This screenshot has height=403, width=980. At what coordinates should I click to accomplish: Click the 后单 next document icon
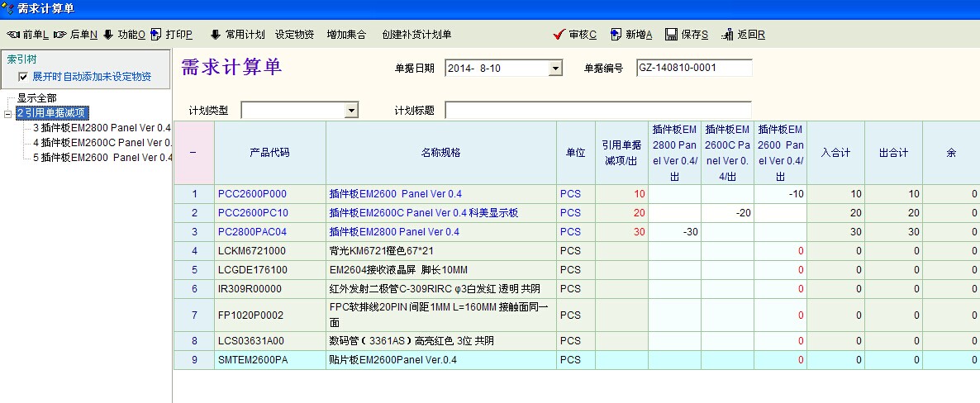point(60,35)
